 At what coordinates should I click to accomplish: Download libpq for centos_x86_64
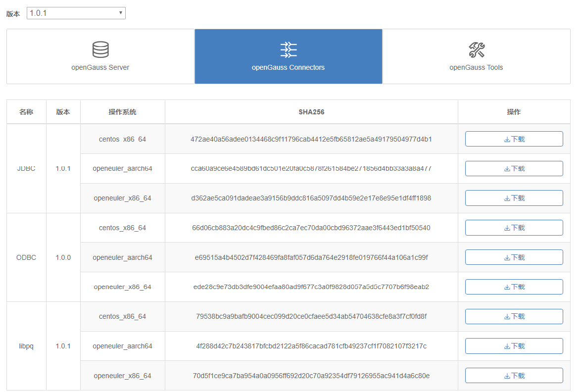514,316
